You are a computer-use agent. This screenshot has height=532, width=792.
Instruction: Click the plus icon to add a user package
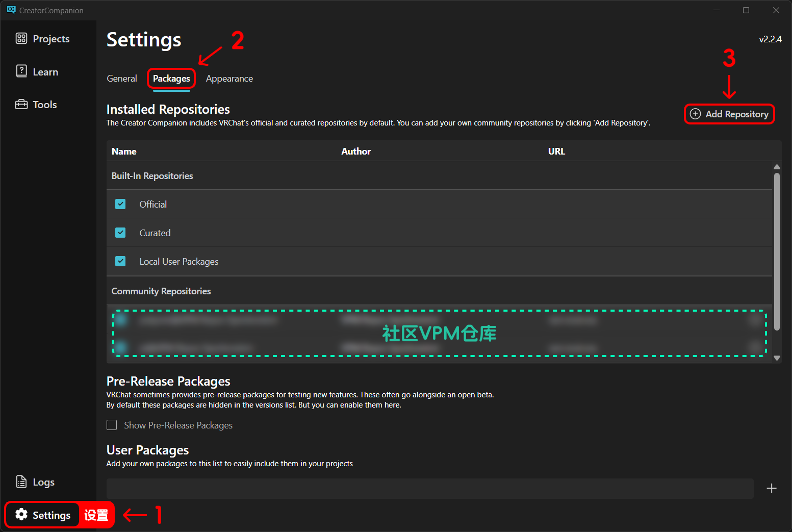point(772,489)
